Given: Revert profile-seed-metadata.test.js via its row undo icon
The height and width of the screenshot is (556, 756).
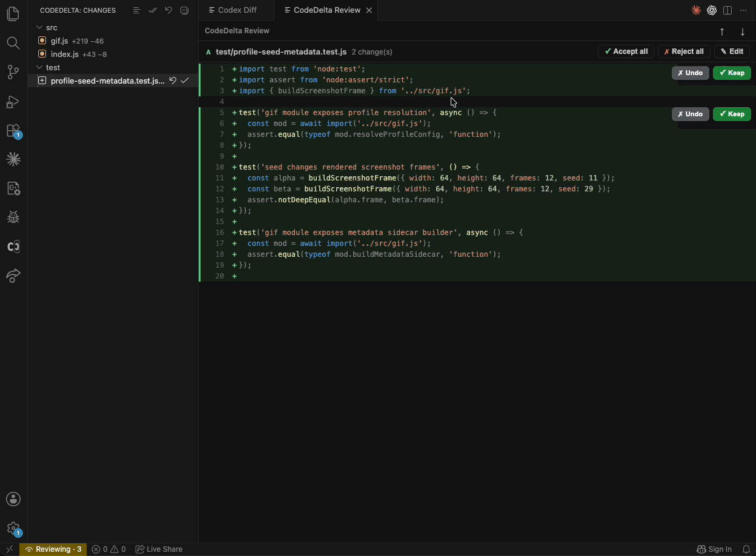Looking at the screenshot, I should [173, 81].
